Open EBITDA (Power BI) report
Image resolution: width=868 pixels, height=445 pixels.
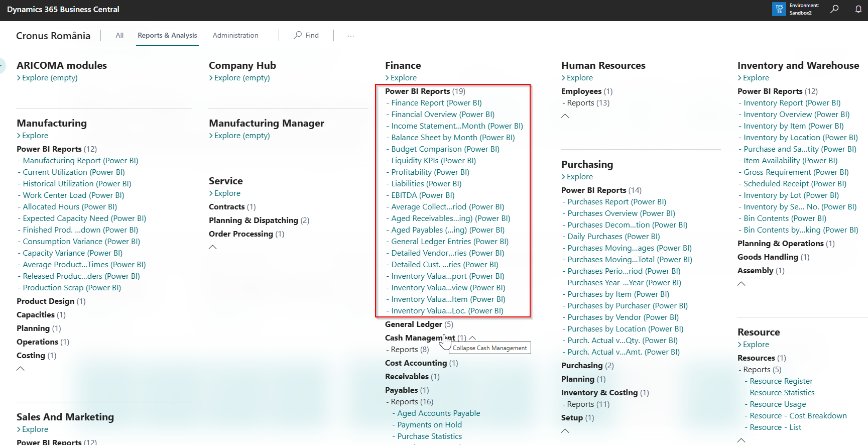pos(423,195)
